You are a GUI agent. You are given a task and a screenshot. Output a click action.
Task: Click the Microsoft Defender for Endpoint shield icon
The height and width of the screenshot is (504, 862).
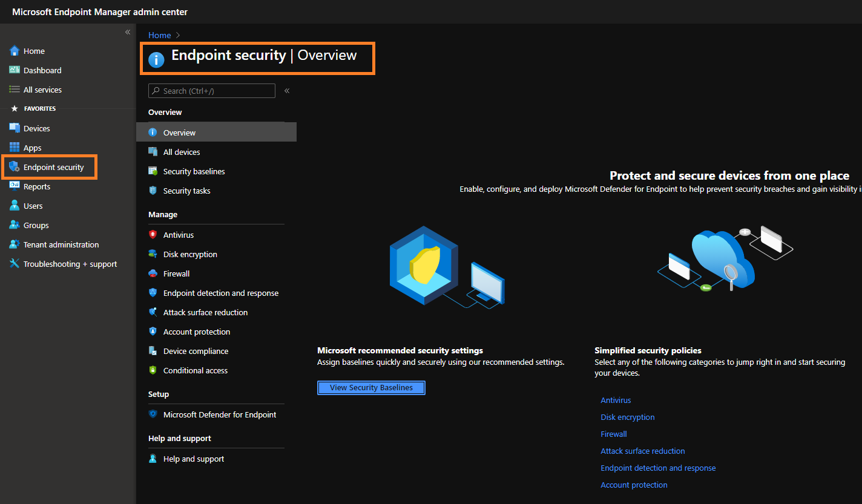[x=153, y=414]
